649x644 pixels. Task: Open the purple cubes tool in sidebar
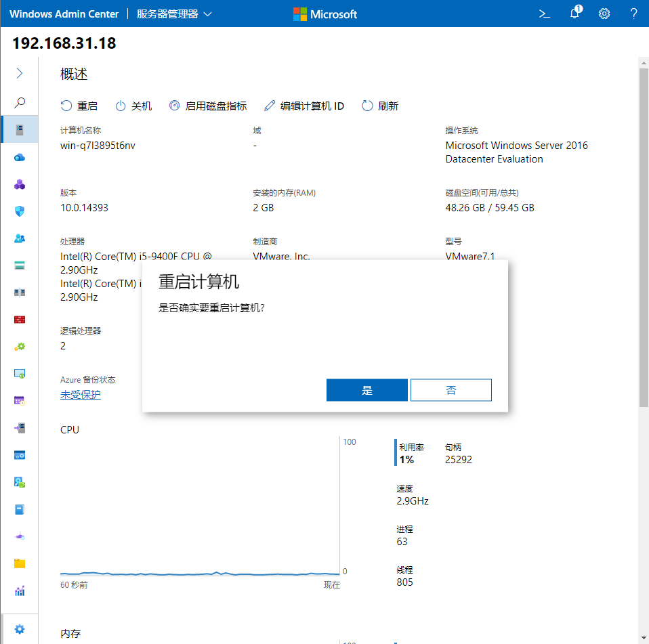(20, 184)
